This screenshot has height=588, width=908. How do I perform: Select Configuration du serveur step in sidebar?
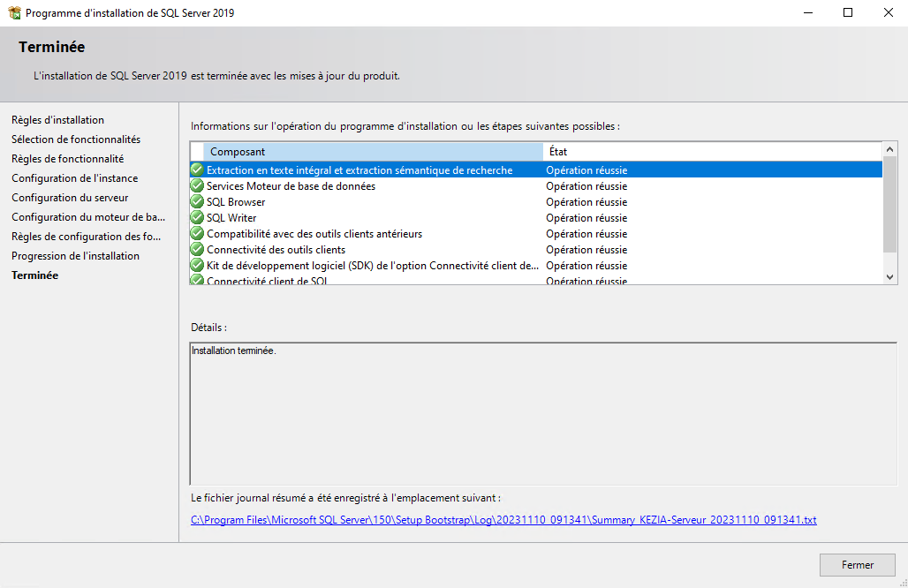coord(70,198)
